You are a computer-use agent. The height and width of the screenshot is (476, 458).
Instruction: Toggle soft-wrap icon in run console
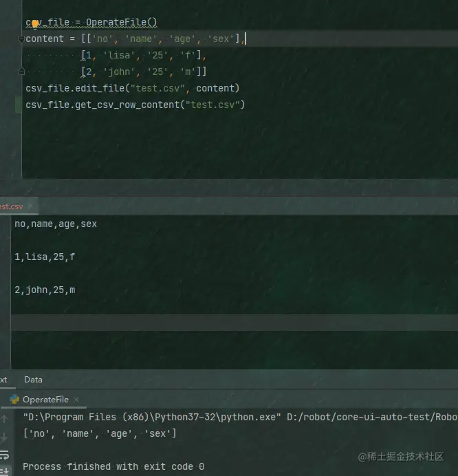click(x=4, y=455)
